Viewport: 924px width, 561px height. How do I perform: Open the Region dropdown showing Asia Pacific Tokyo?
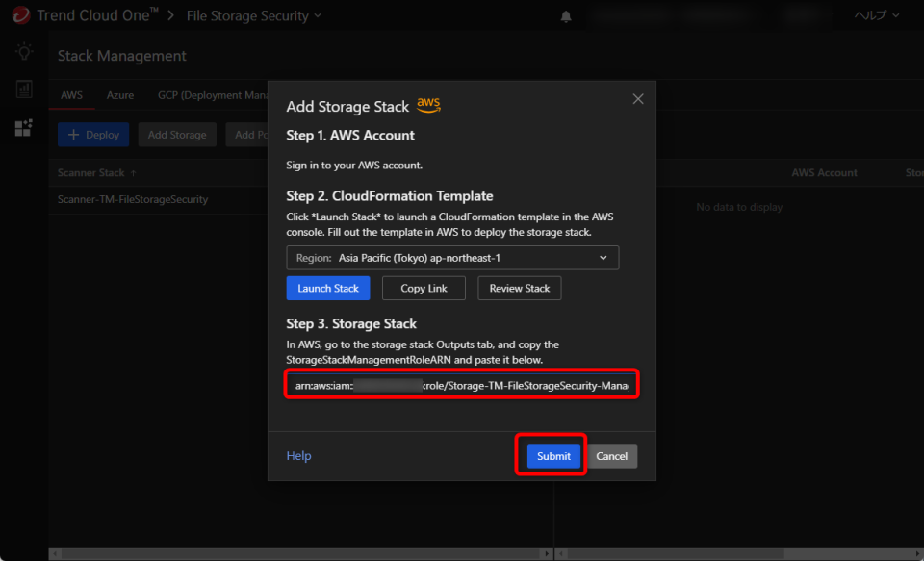452,257
